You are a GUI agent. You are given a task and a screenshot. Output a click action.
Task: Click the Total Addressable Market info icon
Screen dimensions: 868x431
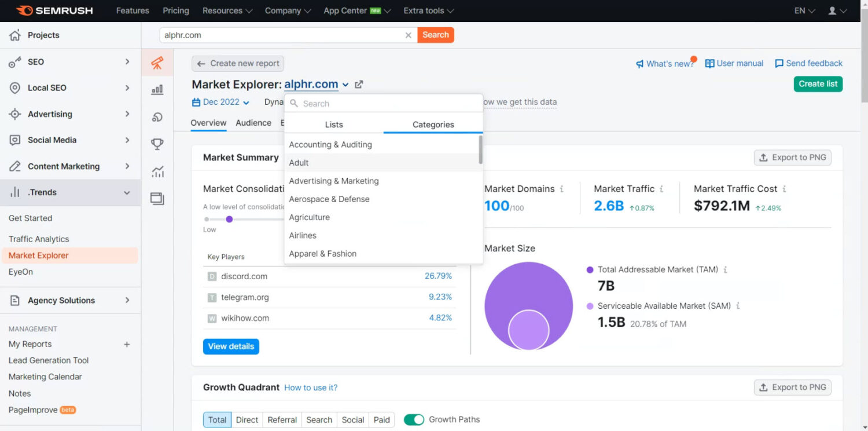726,269
